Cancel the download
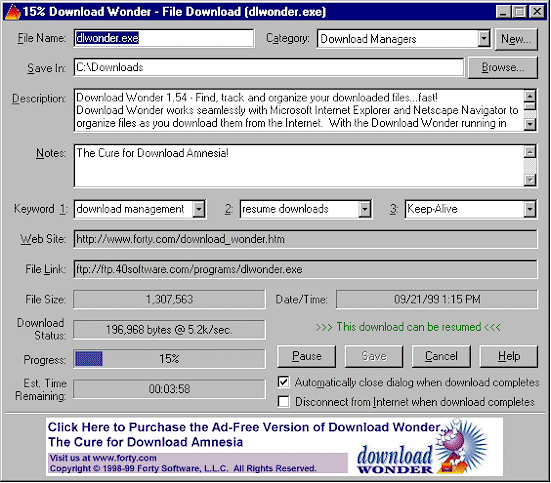The height and width of the screenshot is (483, 551). (441, 356)
